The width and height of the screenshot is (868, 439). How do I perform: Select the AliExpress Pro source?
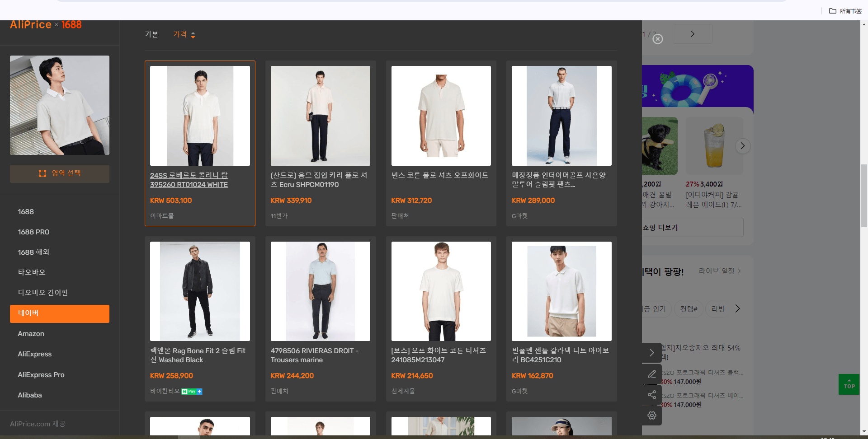tap(60, 375)
